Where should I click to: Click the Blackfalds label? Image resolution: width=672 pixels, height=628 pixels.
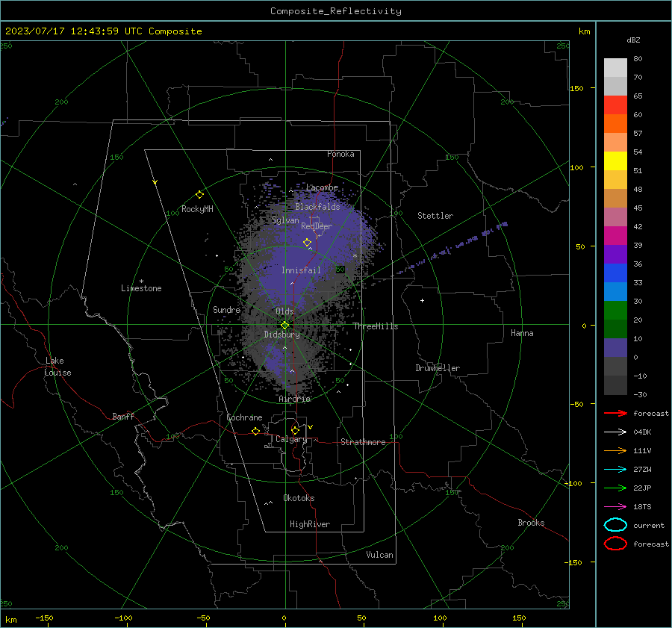(x=317, y=207)
